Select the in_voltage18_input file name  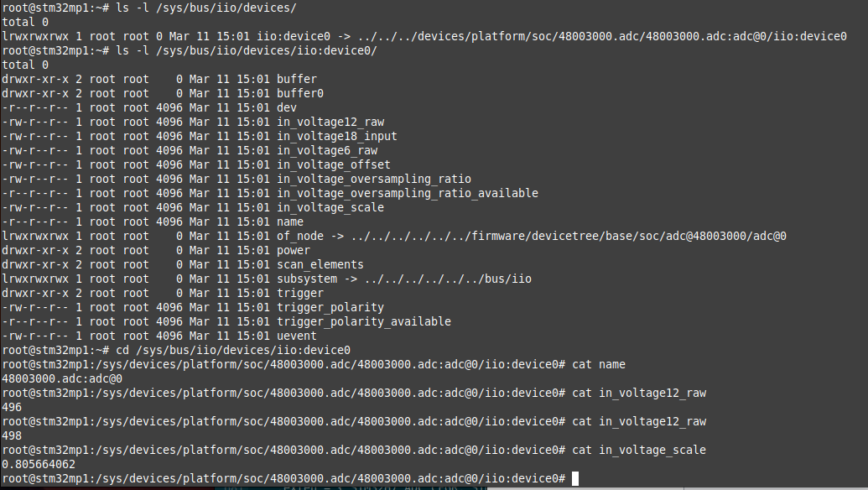coord(336,136)
